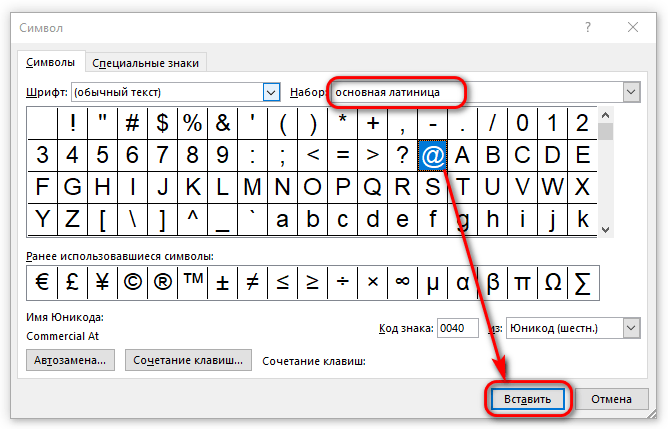The height and width of the screenshot is (429, 668).
Task: Select the infinity symbol in recent symbols
Action: tap(403, 282)
